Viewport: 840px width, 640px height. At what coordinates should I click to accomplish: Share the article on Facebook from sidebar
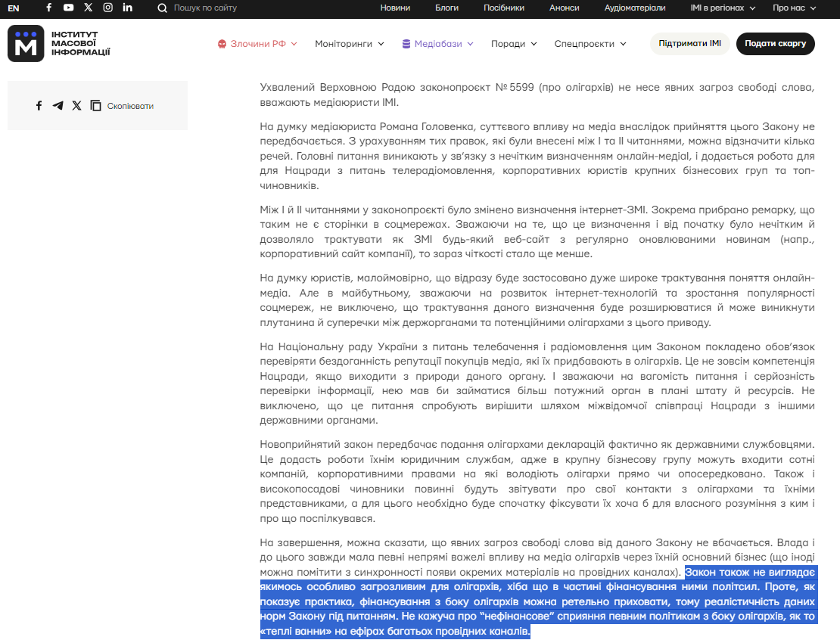(x=39, y=105)
